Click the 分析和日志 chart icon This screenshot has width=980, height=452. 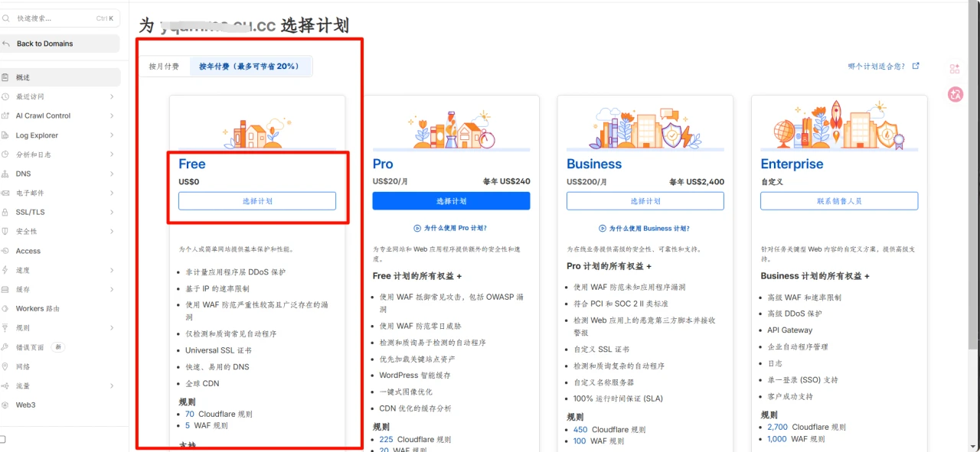coord(5,154)
